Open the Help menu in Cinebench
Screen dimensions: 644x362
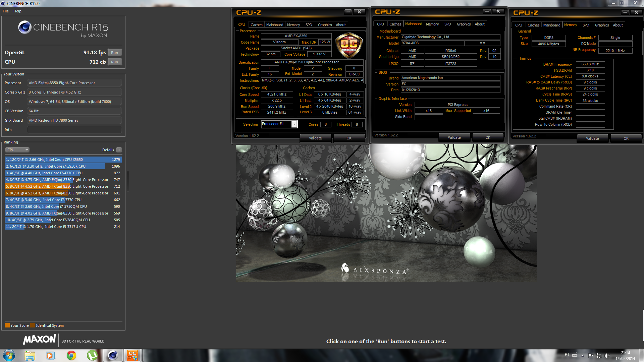pyautogui.click(x=17, y=11)
